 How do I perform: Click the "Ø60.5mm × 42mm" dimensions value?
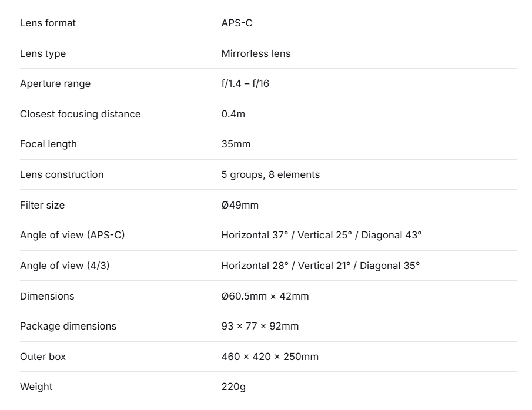click(265, 296)
